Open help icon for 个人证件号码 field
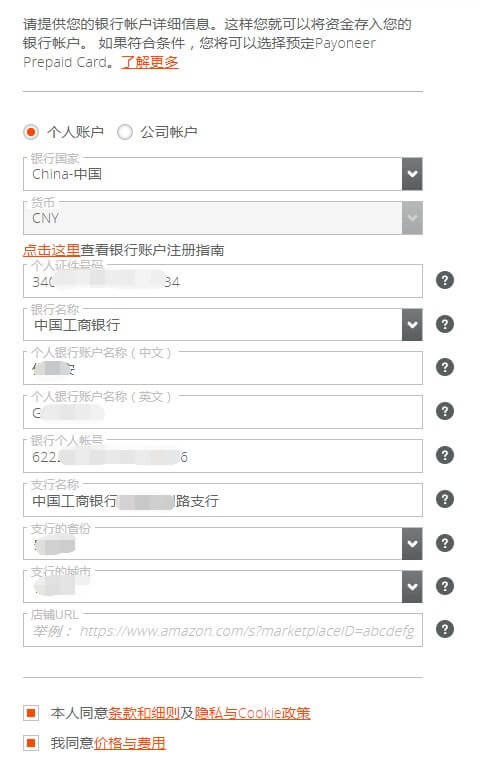This screenshot has width=480, height=772. [x=445, y=280]
